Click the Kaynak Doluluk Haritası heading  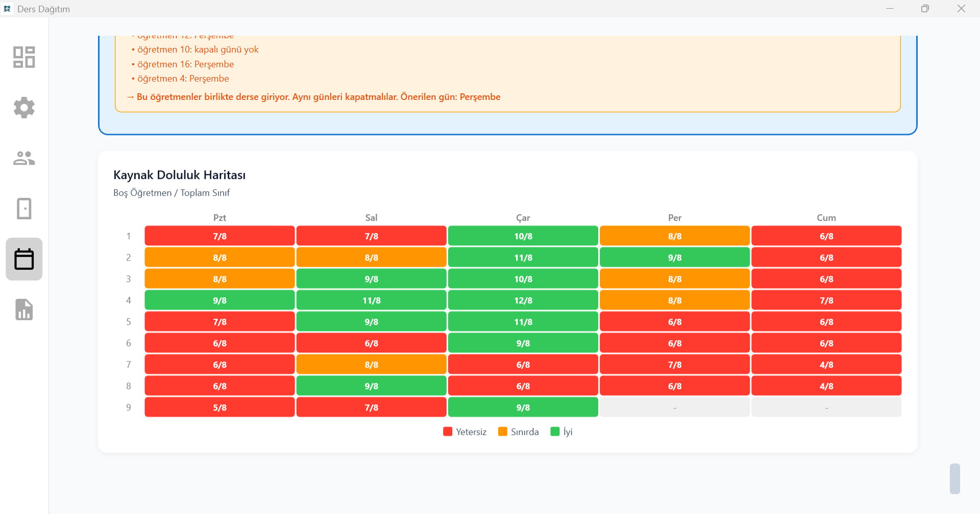pos(179,175)
